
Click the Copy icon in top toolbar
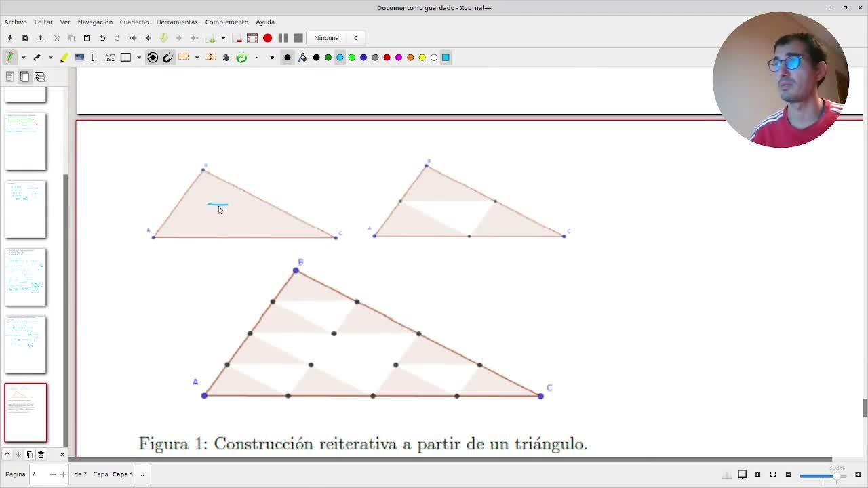coord(71,38)
